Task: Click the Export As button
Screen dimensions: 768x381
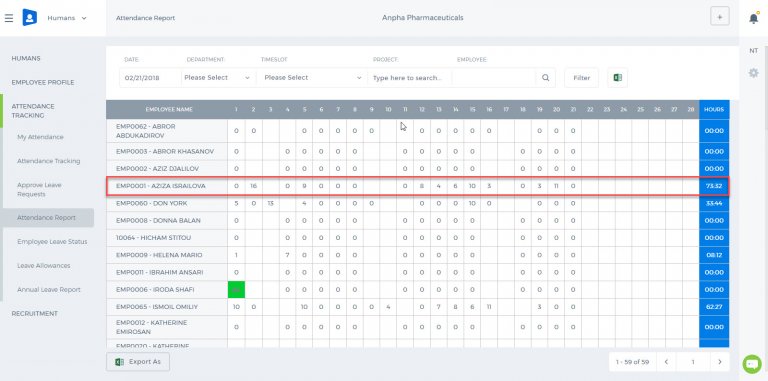Action: click(x=138, y=362)
